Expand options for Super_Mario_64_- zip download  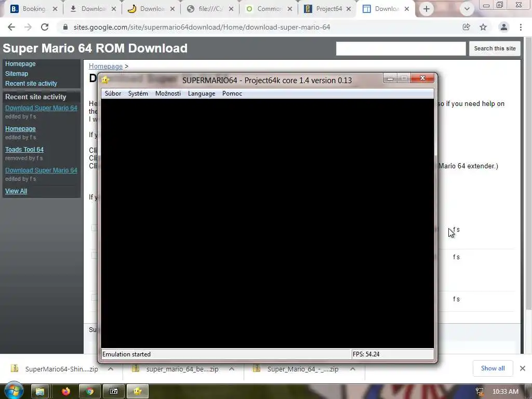pos(353,368)
